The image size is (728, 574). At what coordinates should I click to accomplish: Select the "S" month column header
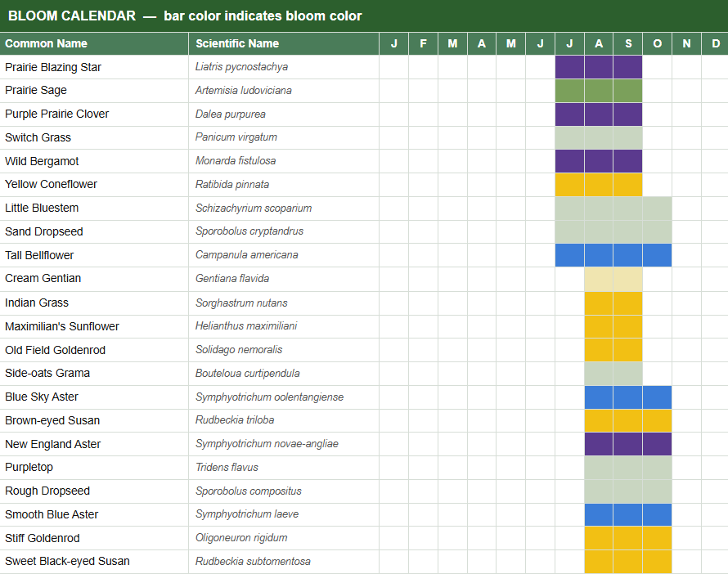[627, 43]
